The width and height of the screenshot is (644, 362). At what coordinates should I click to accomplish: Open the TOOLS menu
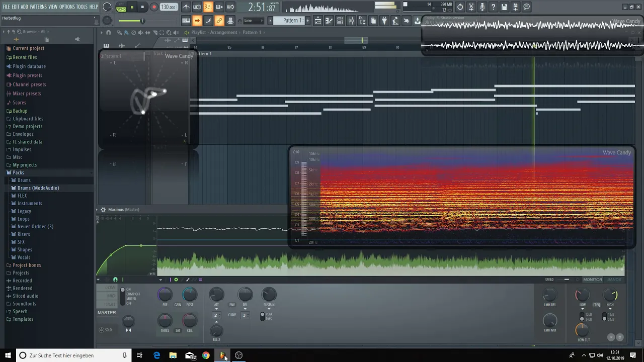pyautogui.click(x=82, y=7)
